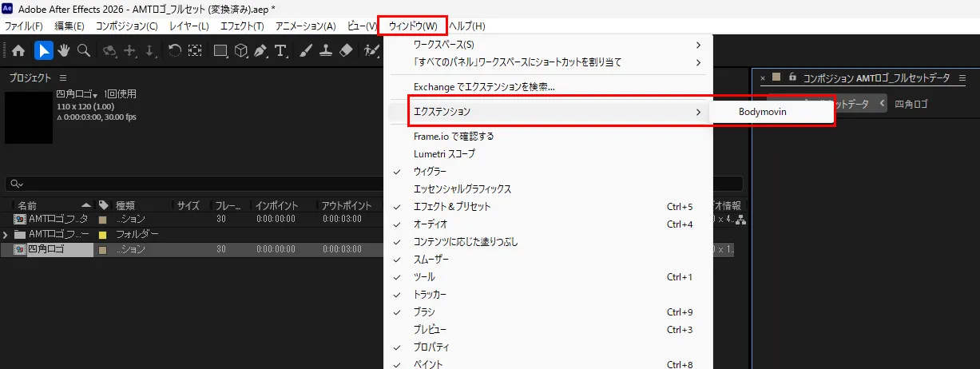Select the Horizontal Type tool
This screenshot has height=369, width=980.
(x=280, y=50)
